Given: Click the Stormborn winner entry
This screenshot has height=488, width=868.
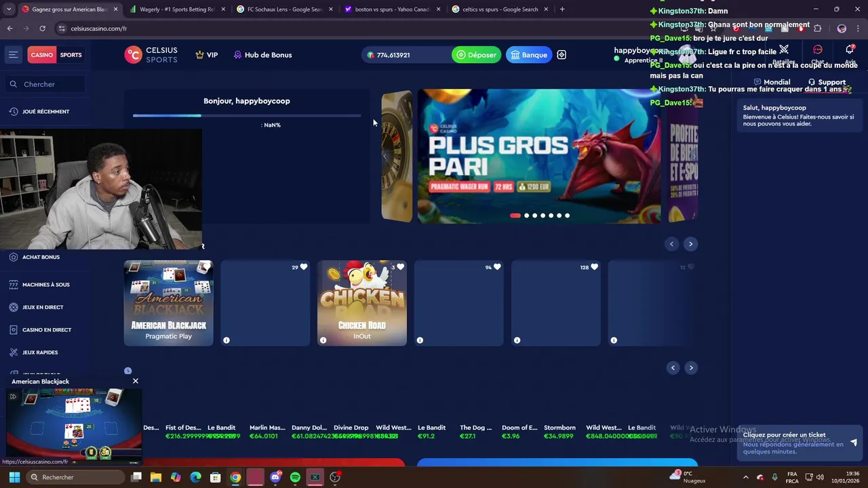Looking at the screenshot, I should click(x=559, y=432).
